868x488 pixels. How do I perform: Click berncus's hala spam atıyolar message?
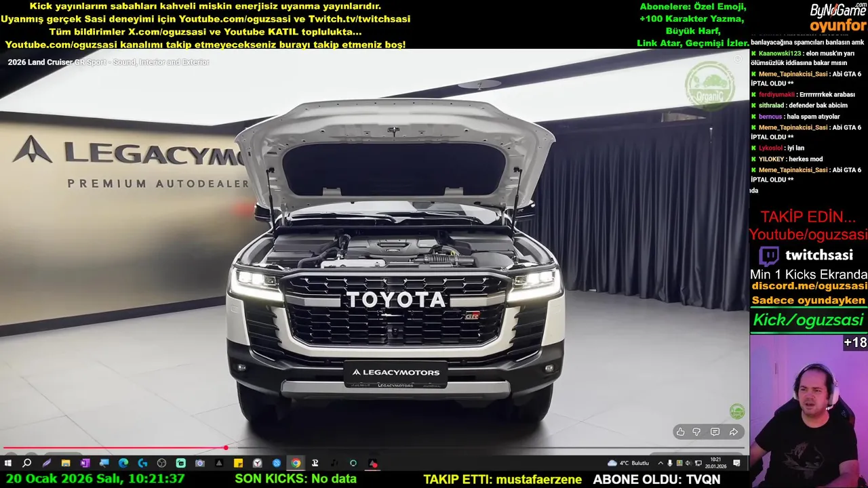(x=795, y=117)
